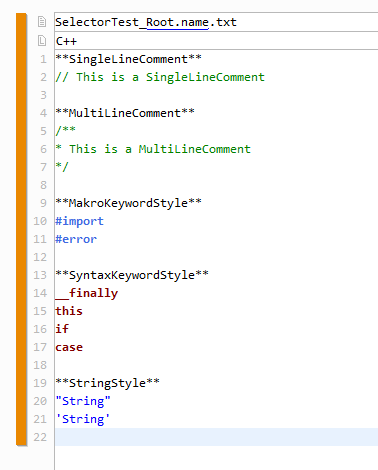The width and height of the screenshot is (378, 470).
Task: Edit the SelectorTest_Root.name.txt filename field
Action: pyautogui.click(x=216, y=22)
